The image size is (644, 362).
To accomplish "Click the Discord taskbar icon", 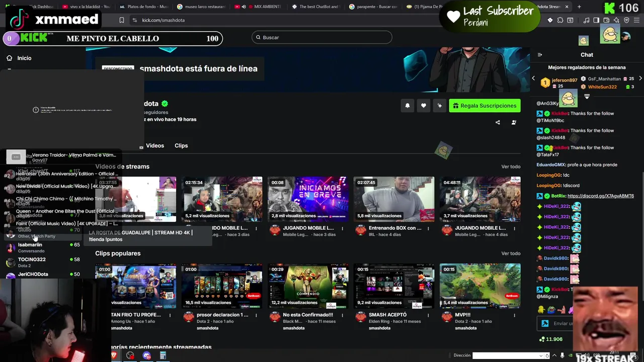I will click(146, 355).
